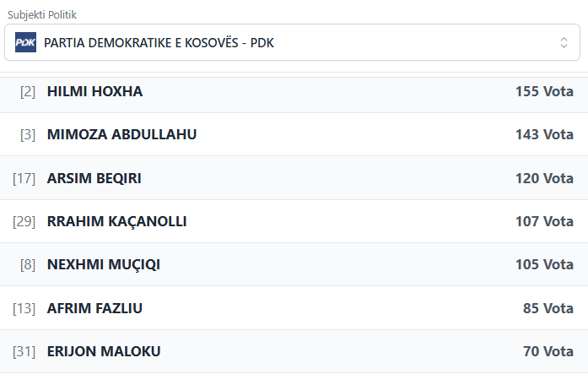
Task: Click the 107 Vota count
Action: (x=544, y=221)
